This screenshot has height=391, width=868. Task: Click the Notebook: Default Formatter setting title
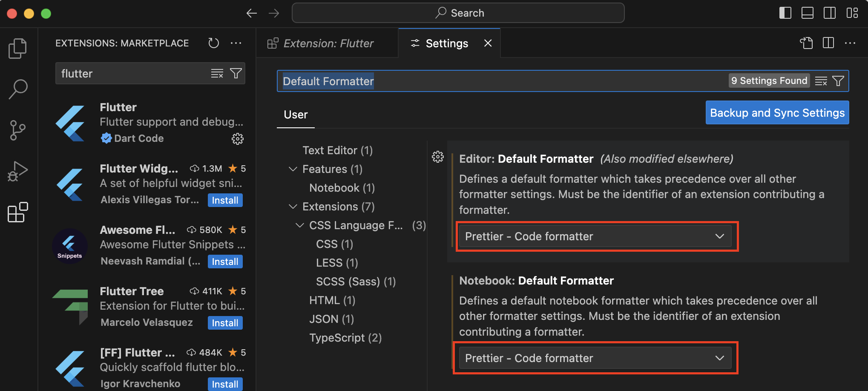coord(536,281)
